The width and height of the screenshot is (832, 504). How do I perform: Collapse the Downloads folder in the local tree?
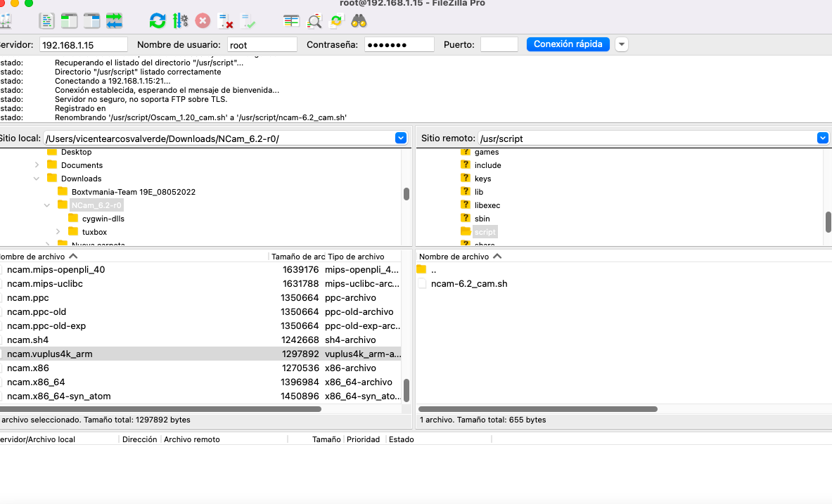pos(37,179)
